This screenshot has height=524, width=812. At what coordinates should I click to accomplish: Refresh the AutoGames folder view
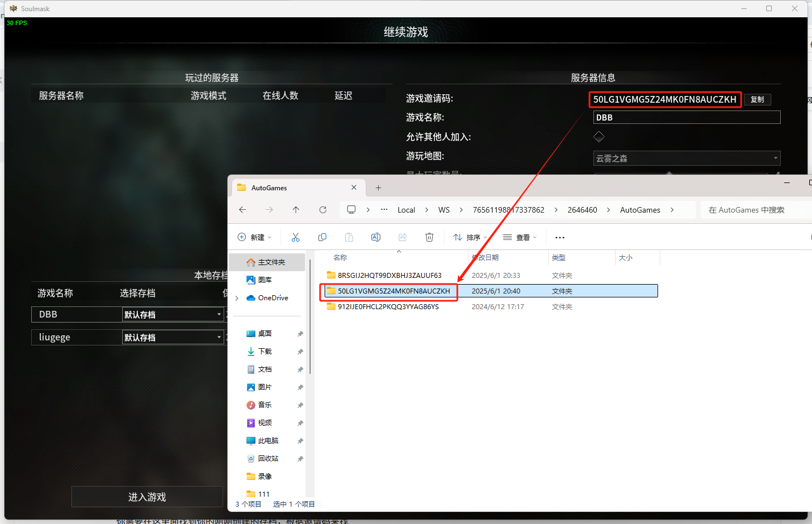323,210
